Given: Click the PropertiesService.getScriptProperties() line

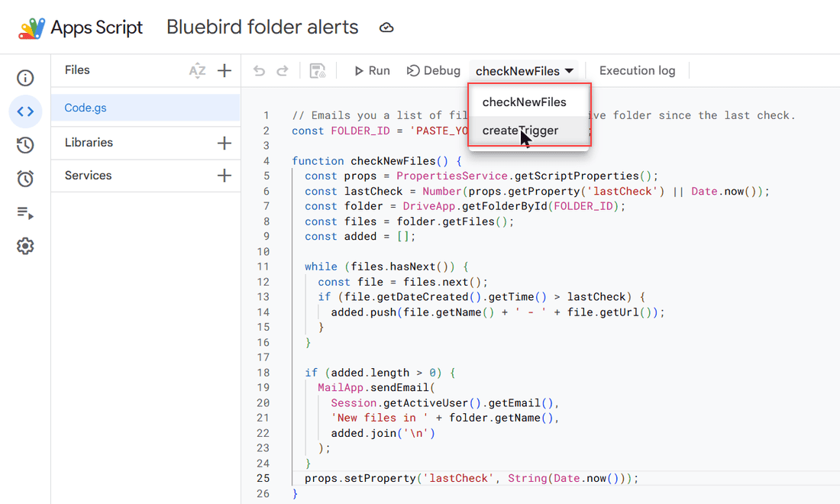Looking at the screenshot, I should (482, 176).
